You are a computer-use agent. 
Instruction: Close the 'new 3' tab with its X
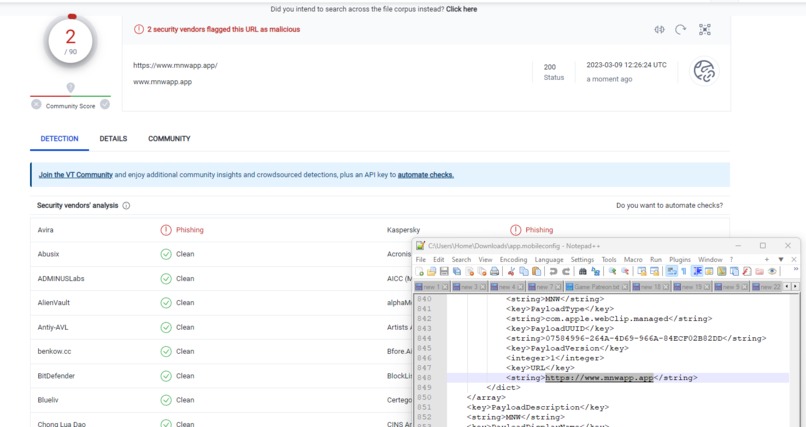tap(482, 287)
